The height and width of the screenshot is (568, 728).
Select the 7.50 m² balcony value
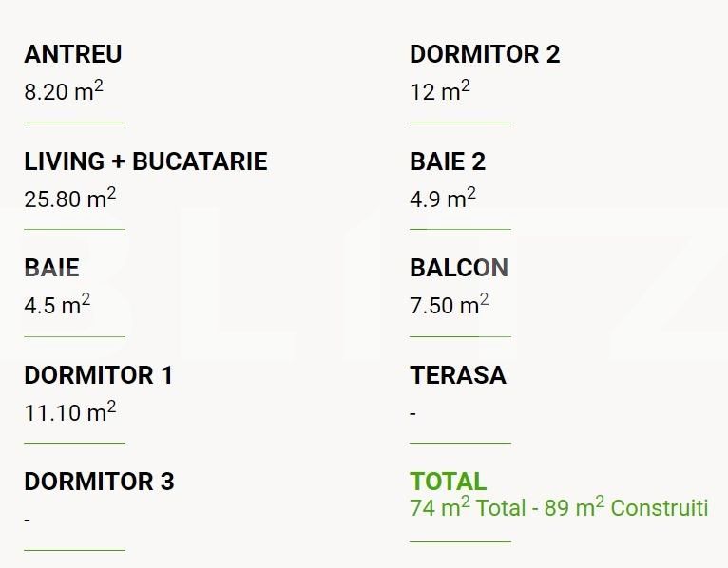[x=449, y=307]
